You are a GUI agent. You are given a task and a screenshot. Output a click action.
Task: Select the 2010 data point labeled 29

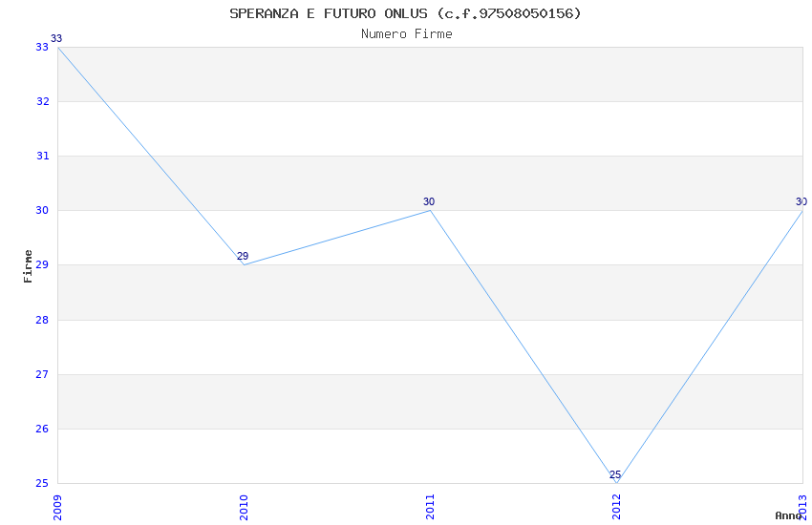click(244, 264)
